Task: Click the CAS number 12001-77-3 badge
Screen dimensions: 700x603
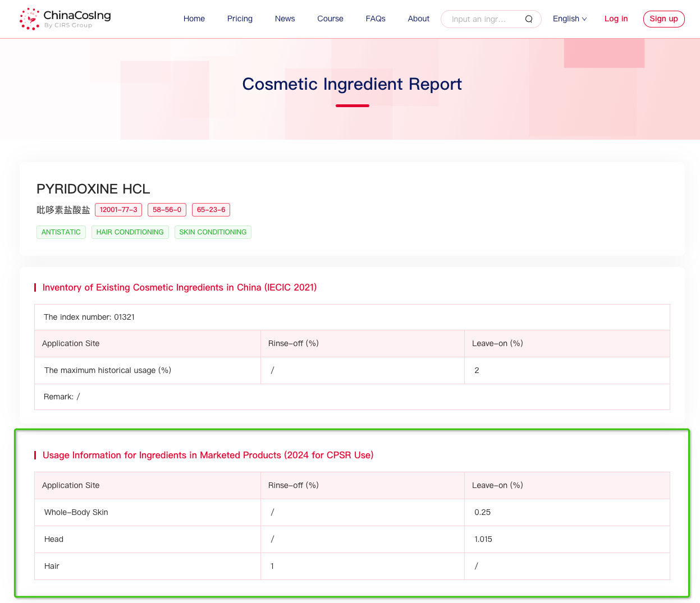Action: click(x=118, y=210)
